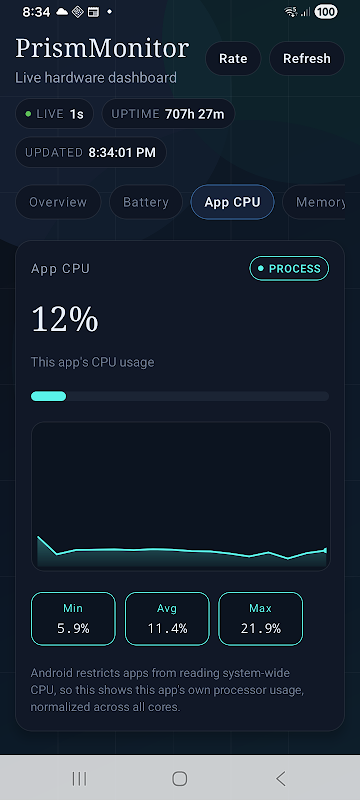The width and height of the screenshot is (360, 800).
Task: Select the Min 5.9% stat box
Action: click(73, 619)
